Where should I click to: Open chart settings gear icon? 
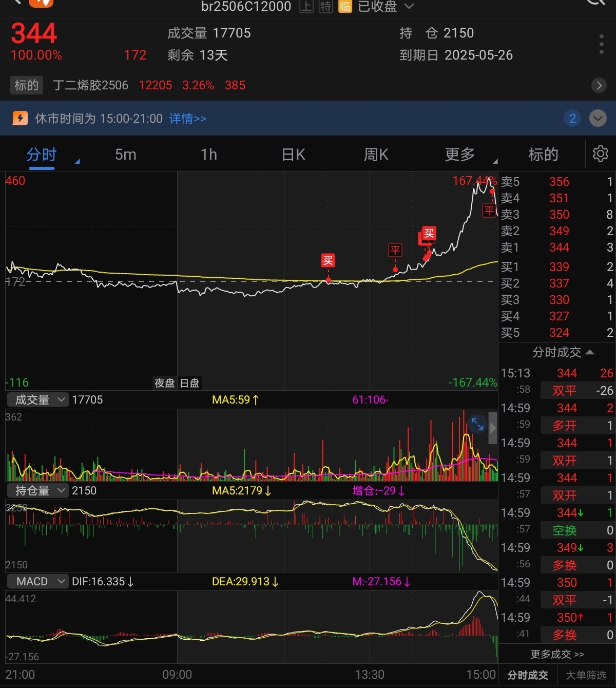click(x=600, y=154)
